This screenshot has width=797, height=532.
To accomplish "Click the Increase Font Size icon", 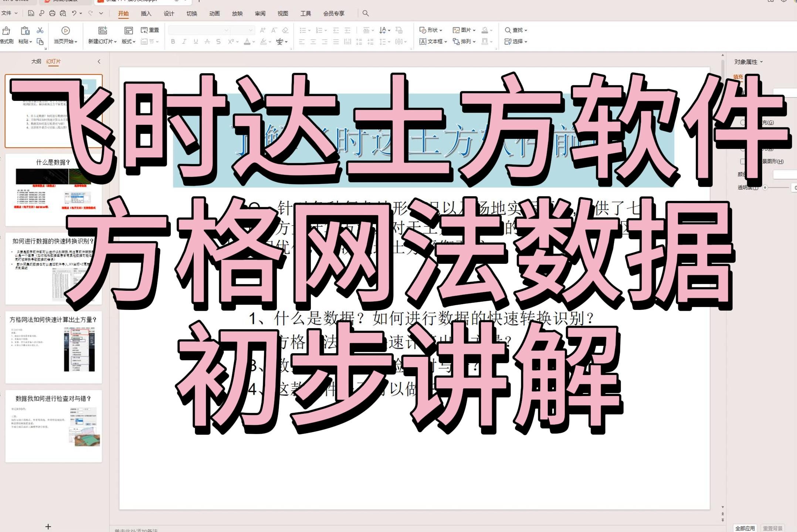I will click(x=263, y=30).
